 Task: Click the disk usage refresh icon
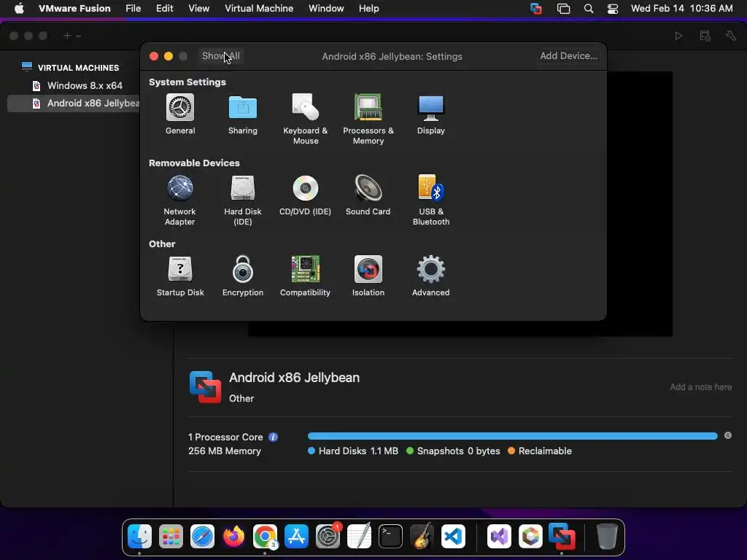[x=728, y=436]
